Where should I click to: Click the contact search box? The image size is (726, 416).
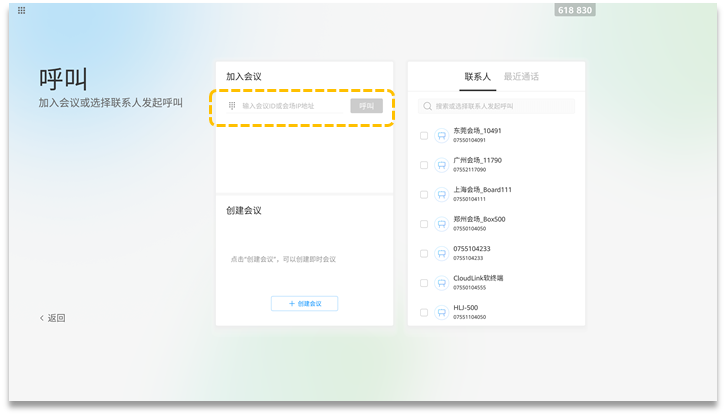pos(500,106)
